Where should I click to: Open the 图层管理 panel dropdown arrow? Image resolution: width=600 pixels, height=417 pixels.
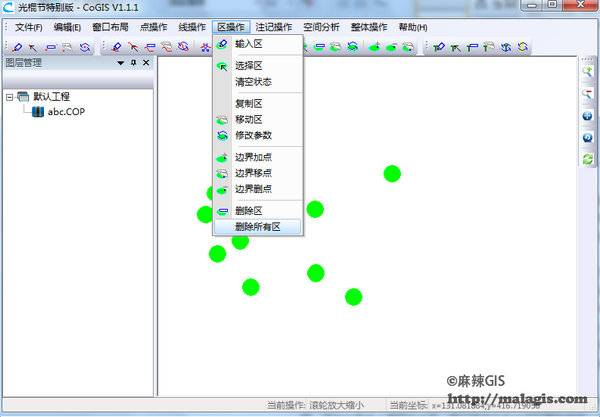(x=121, y=63)
